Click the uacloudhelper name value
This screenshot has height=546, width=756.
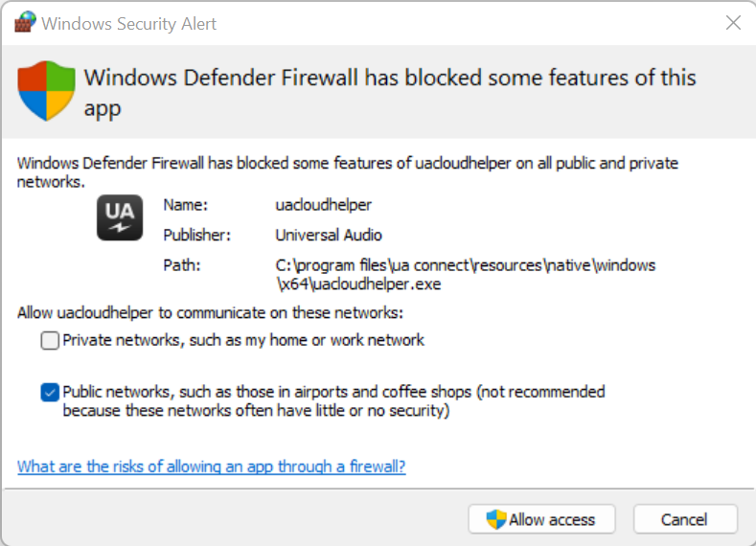point(323,204)
